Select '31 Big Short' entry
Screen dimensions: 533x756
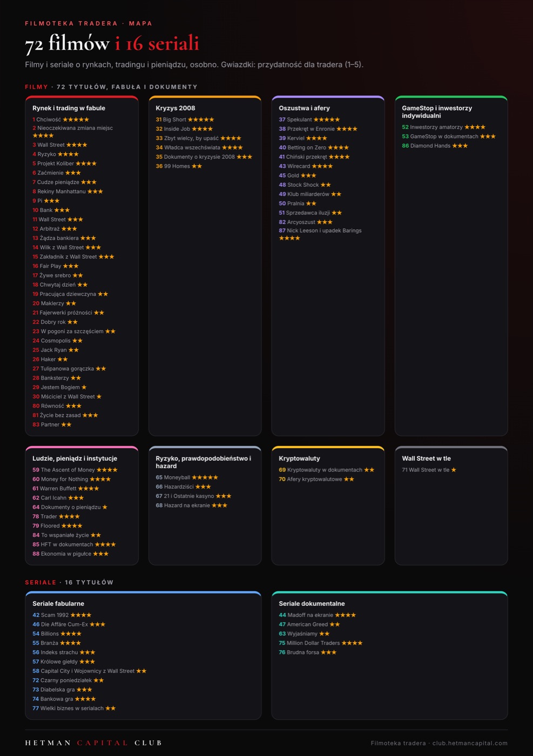pos(185,119)
